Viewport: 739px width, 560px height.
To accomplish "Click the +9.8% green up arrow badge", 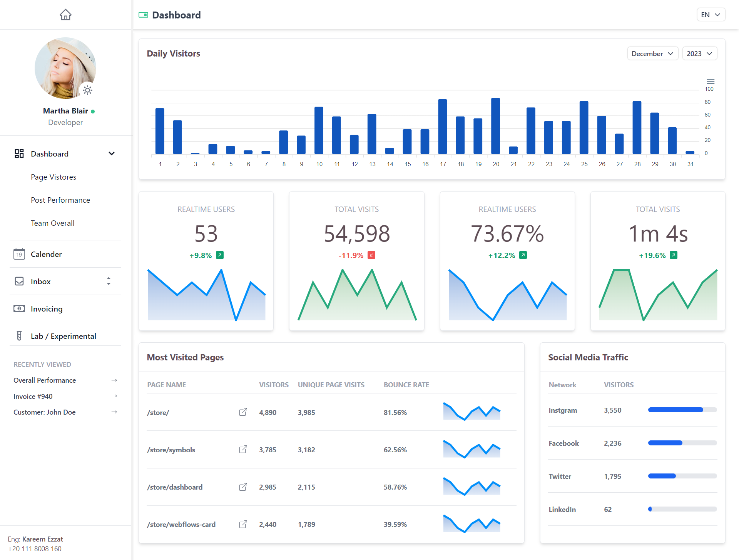I will [x=220, y=255].
